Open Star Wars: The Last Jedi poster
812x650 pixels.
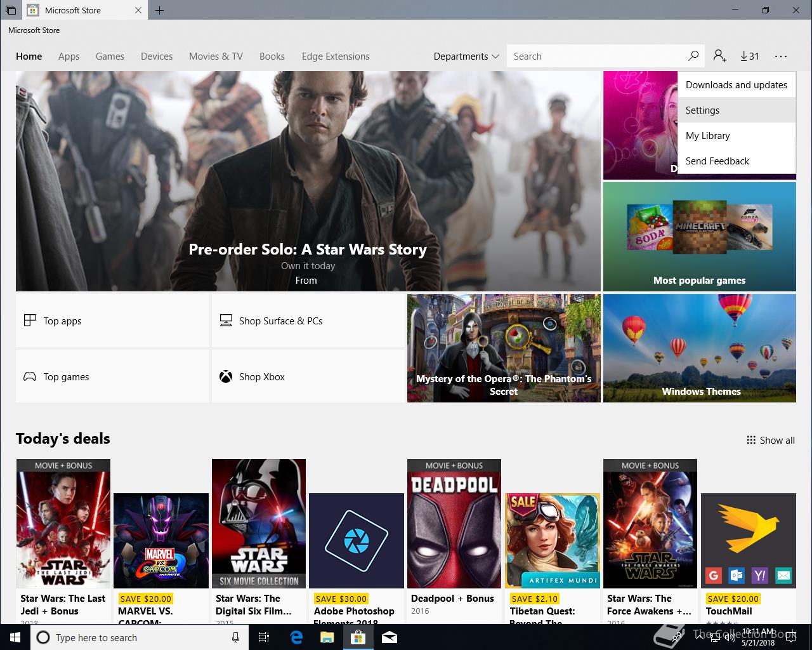(63, 524)
